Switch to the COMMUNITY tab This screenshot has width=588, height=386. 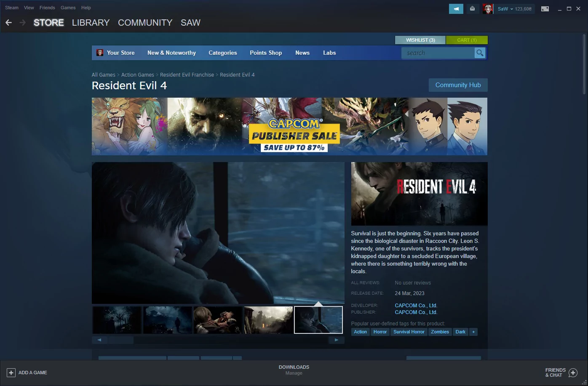(x=145, y=23)
